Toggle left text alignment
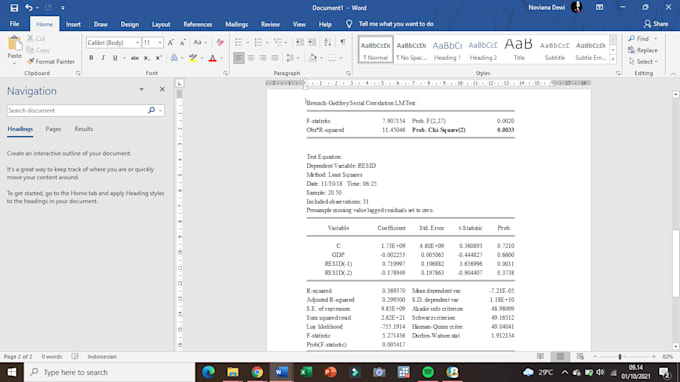This screenshot has width=680, height=382. pyautogui.click(x=239, y=58)
